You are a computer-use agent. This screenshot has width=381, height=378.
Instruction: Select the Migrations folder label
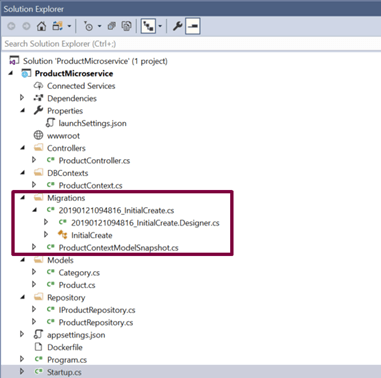66,198
